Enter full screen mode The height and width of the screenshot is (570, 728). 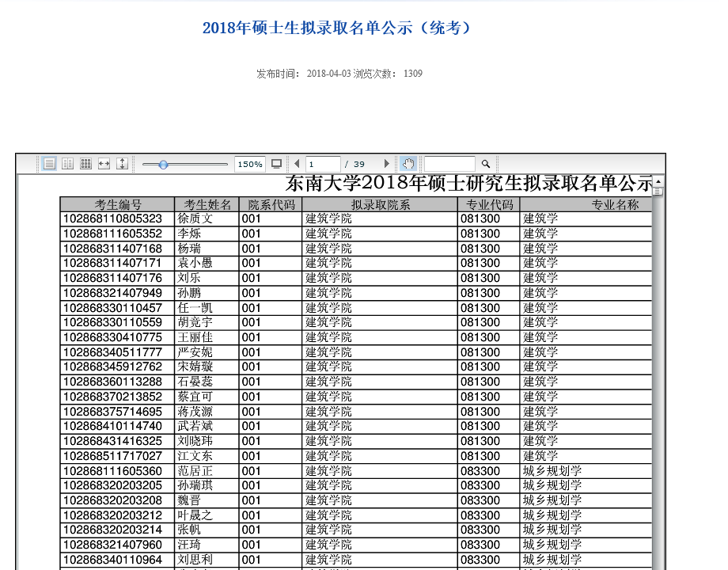276,164
